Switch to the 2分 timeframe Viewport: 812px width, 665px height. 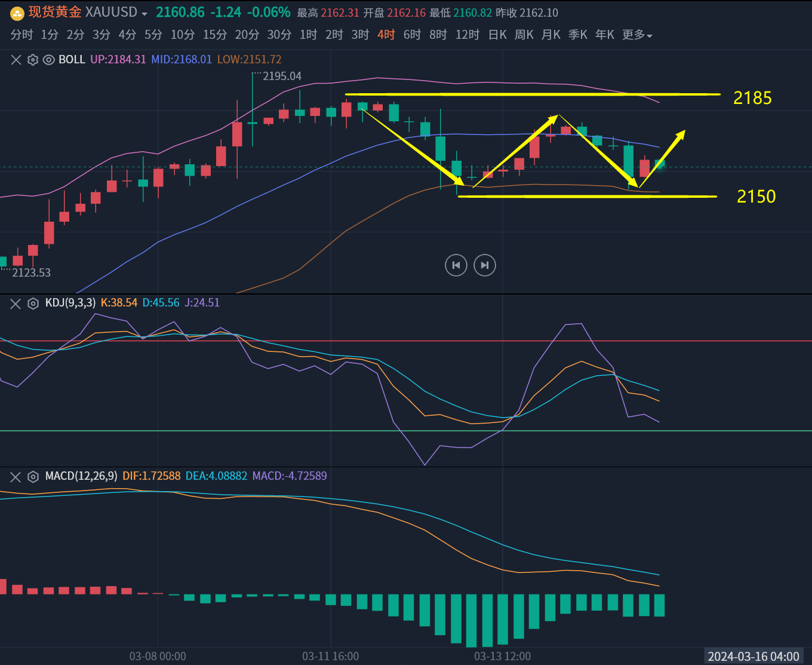[75, 35]
